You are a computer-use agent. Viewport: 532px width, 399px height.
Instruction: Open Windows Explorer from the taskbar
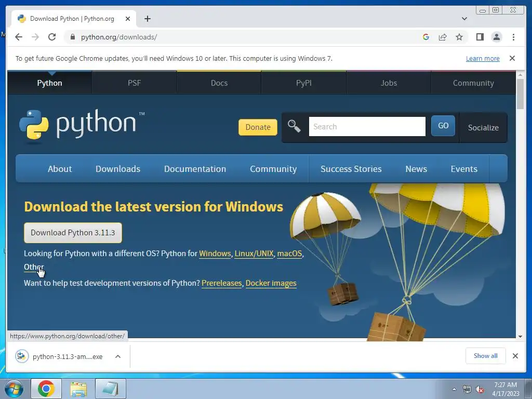(x=78, y=389)
